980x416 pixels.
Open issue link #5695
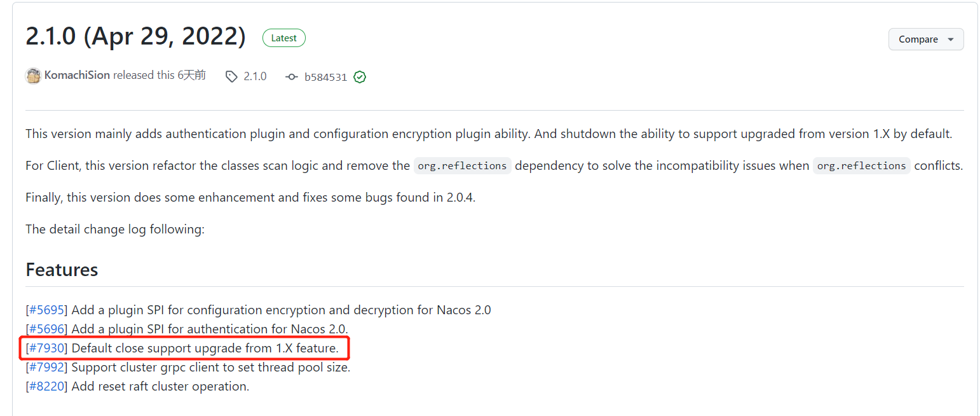click(45, 310)
